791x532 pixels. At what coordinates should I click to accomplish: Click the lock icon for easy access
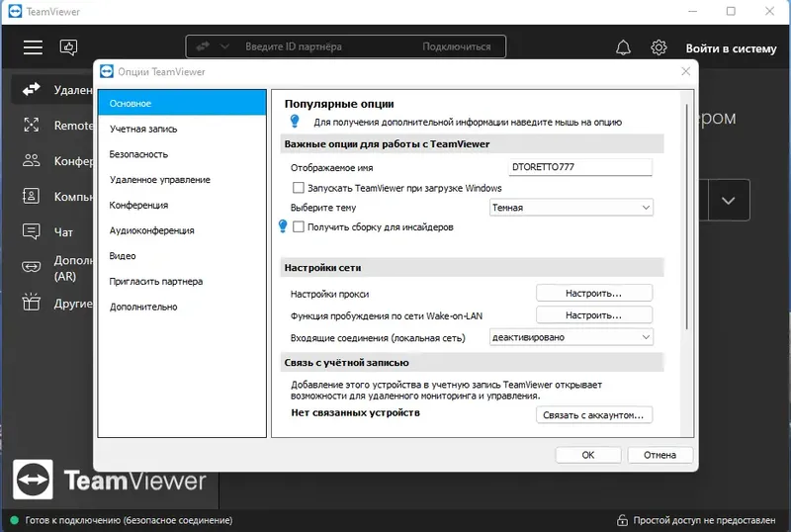coord(622,520)
